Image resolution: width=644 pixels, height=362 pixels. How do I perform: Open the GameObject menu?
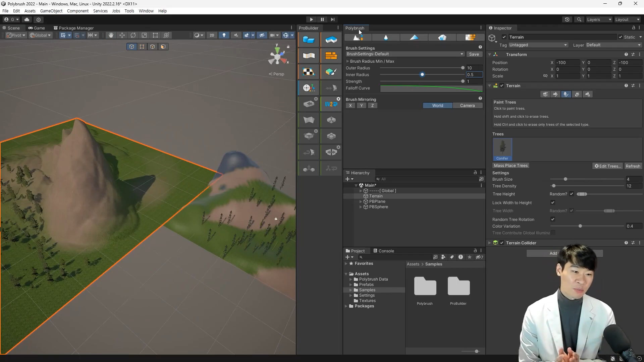point(51,11)
